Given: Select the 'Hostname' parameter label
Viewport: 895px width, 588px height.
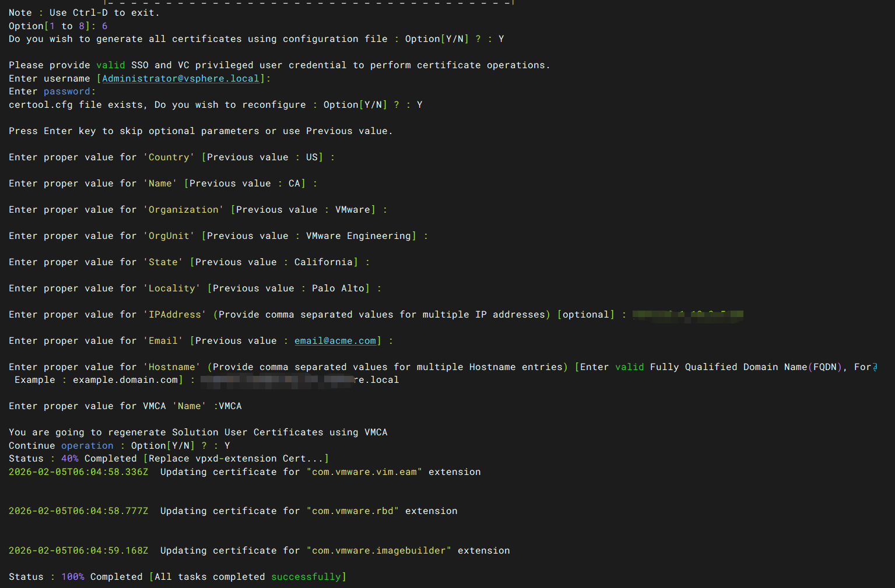Looking at the screenshot, I should tap(171, 367).
